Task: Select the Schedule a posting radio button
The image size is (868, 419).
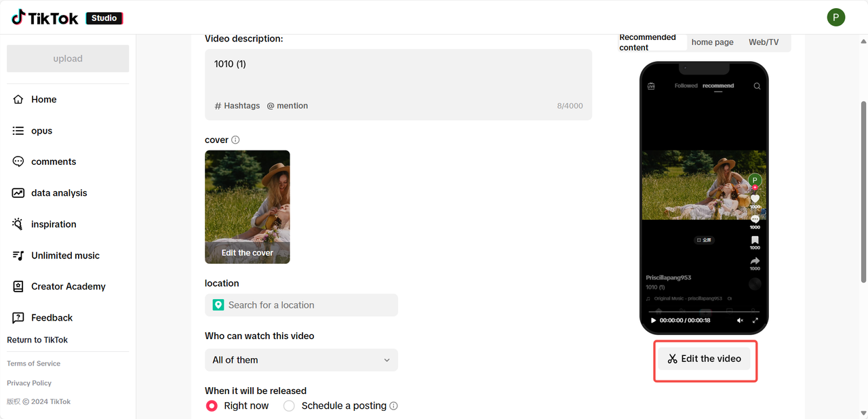Action: pos(289,406)
